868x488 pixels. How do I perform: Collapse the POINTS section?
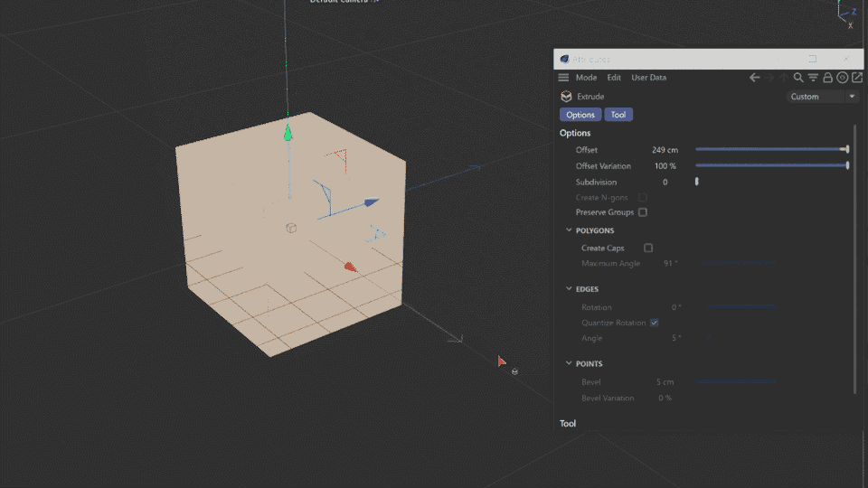tap(569, 363)
